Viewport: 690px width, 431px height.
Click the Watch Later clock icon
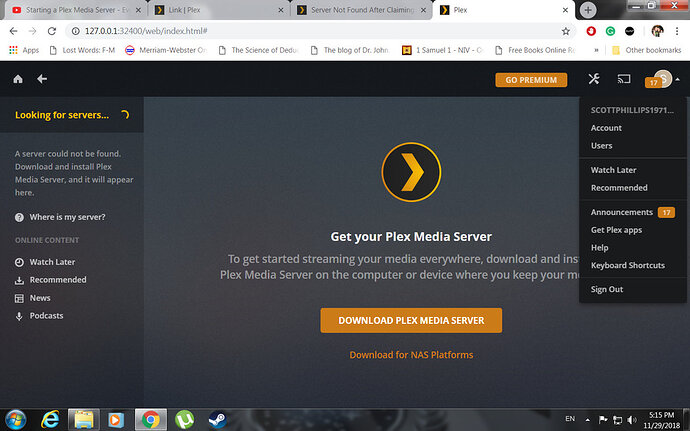[19, 262]
